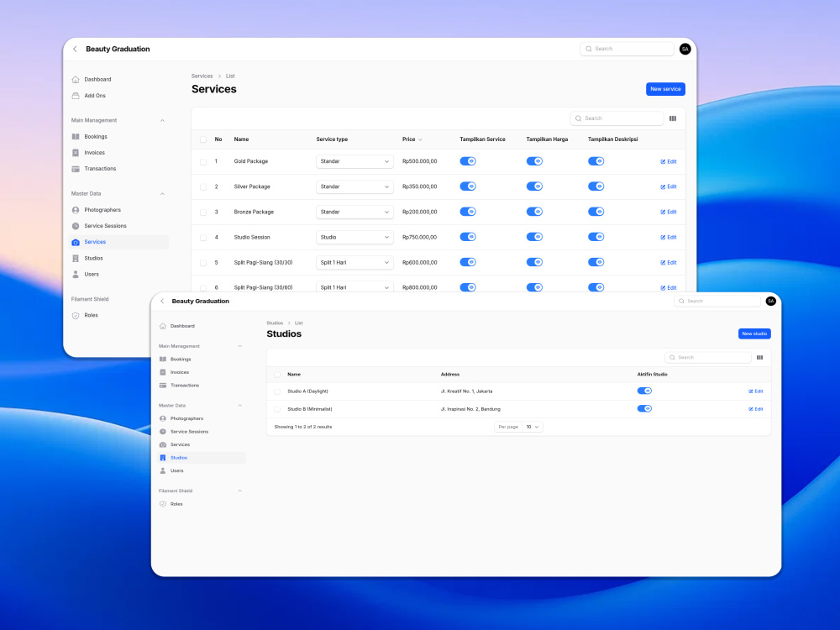This screenshot has width=840, height=630.
Task: Click the Add Ons sidebar icon
Action: tap(76, 96)
